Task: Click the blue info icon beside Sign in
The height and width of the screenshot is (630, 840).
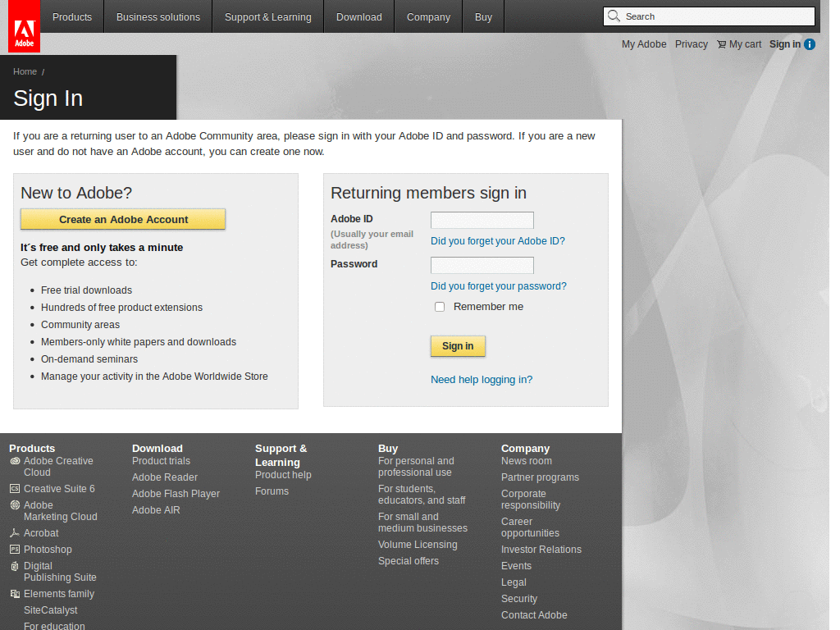Action: click(x=810, y=44)
